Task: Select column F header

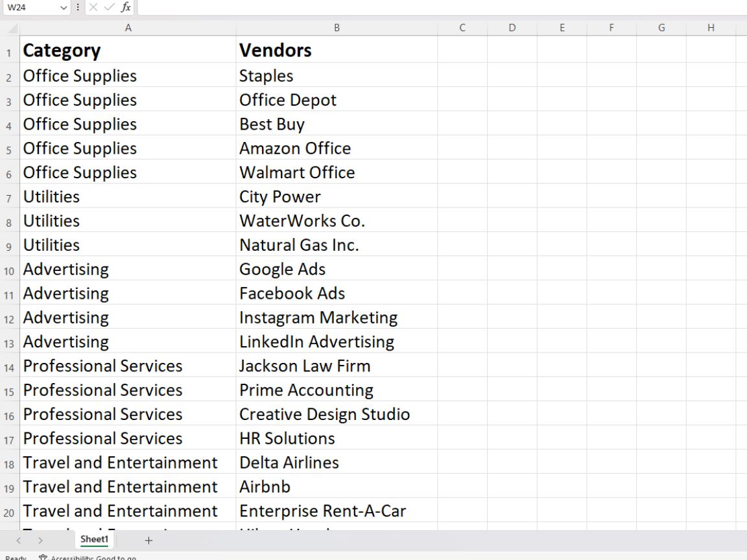Action: [x=611, y=28]
